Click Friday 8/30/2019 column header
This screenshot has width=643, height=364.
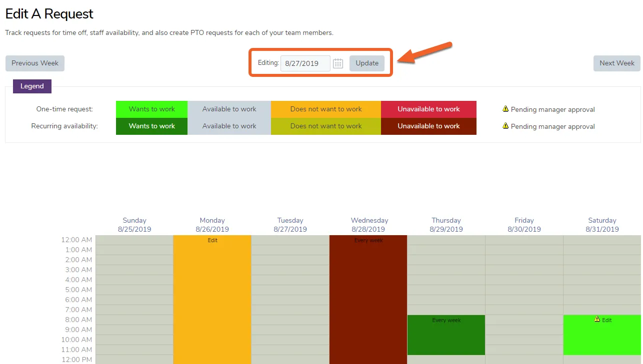click(524, 225)
